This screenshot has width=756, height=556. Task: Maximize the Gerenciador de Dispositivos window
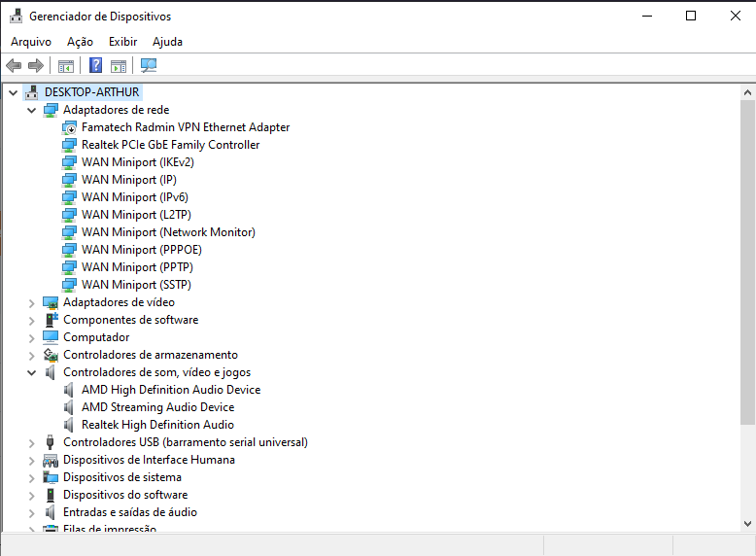tap(691, 16)
